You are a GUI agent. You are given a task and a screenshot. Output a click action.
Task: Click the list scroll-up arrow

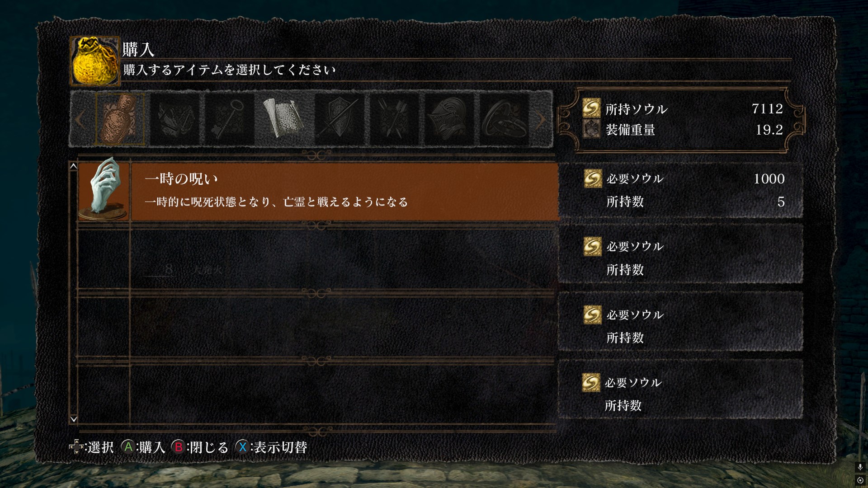pos(74,166)
